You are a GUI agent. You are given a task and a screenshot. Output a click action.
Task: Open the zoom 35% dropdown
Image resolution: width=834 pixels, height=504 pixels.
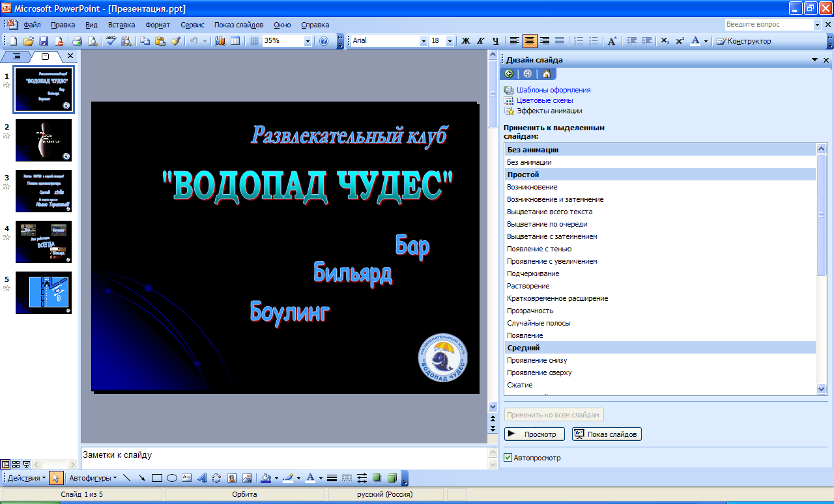click(308, 41)
